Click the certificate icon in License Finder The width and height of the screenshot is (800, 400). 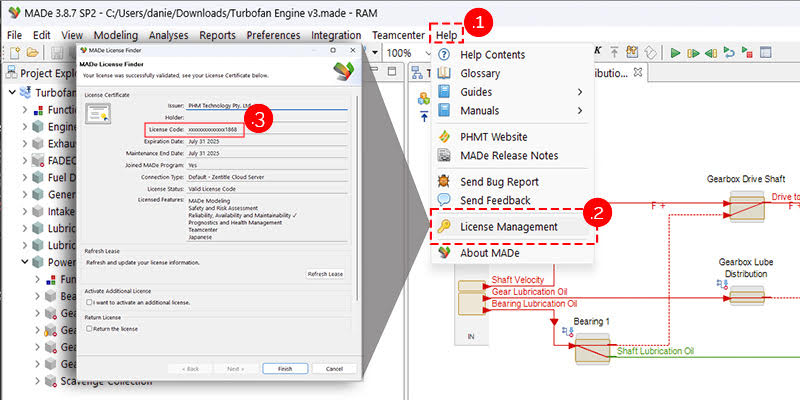pos(98,114)
